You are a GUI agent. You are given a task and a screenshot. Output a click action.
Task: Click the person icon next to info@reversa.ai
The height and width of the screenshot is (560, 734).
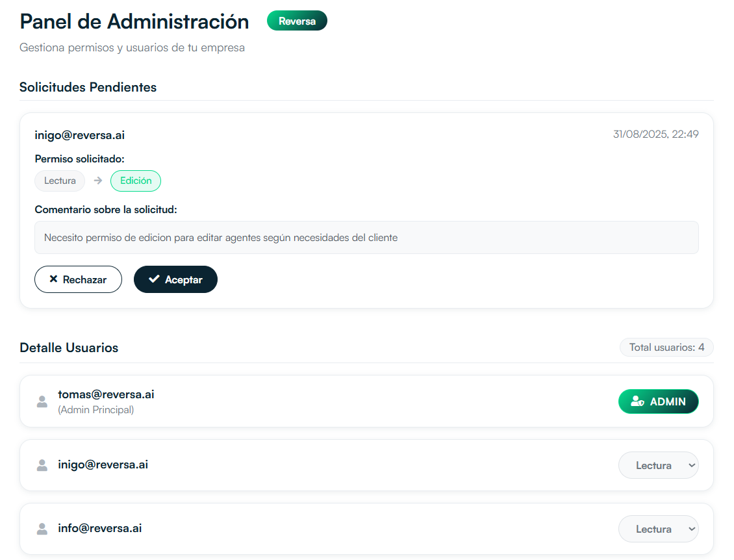[42, 529]
